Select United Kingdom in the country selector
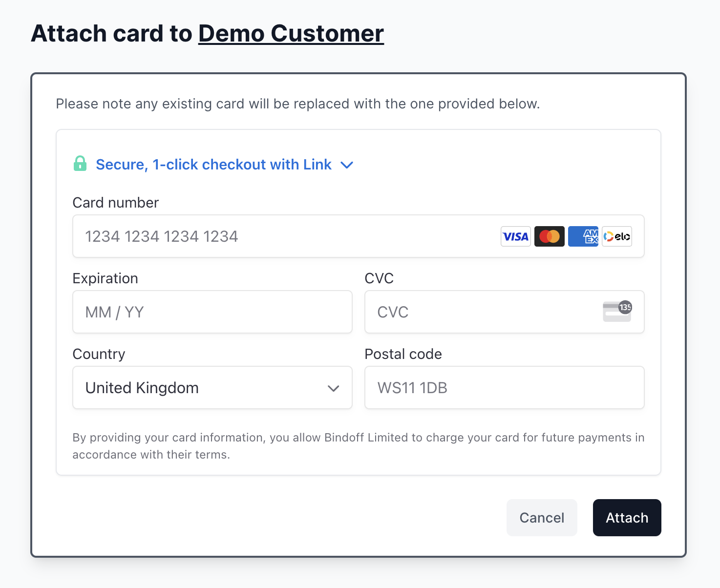720x588 pixels. point(212,387)
